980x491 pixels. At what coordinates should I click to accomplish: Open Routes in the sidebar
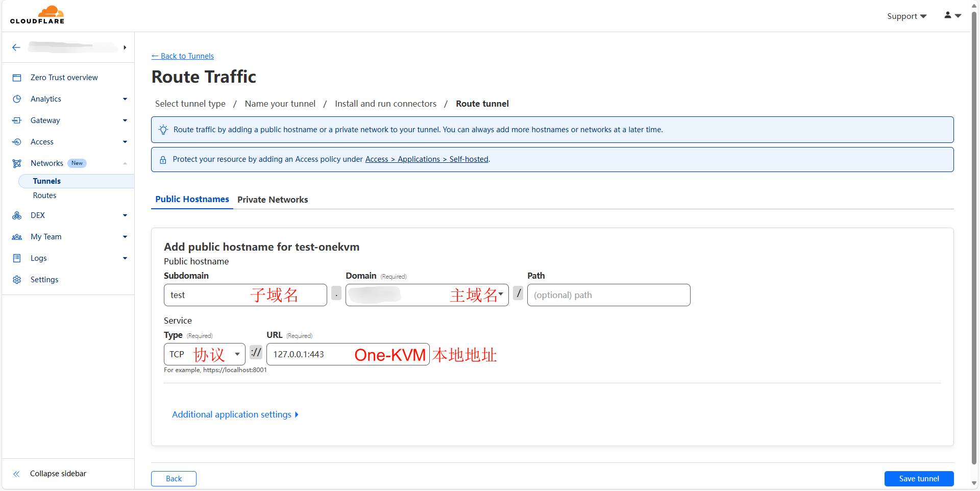(45, 195)
